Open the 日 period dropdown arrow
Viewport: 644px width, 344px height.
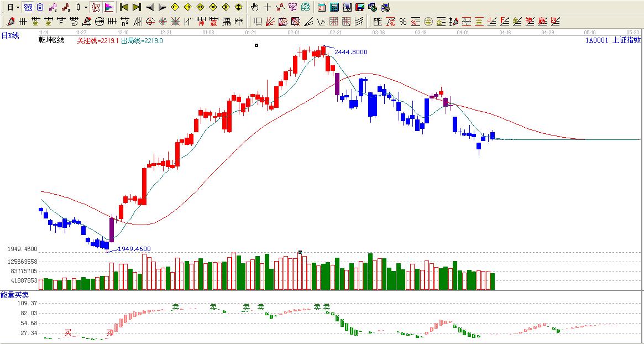click(x=18, y=8)
